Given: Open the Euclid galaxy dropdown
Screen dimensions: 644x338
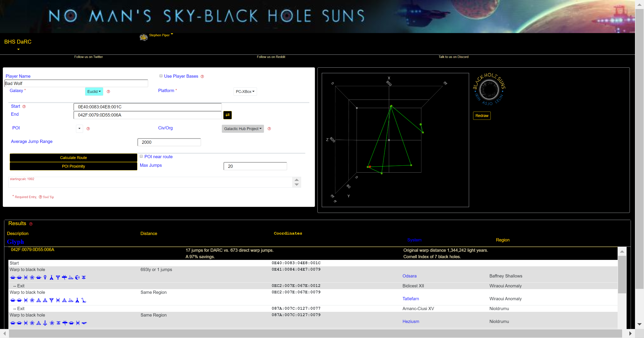Looking at the screenshot, I should (94, 91).
